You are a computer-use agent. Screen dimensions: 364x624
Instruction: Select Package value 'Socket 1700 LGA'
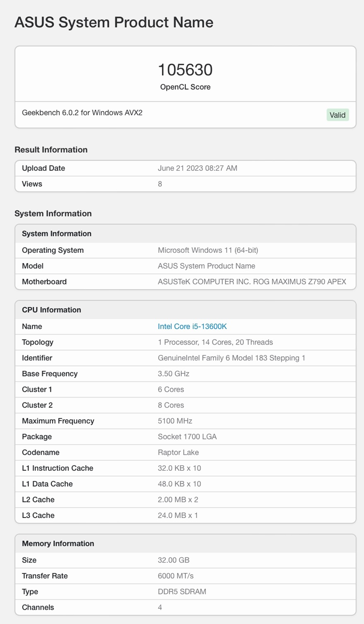tap(187, 436)
